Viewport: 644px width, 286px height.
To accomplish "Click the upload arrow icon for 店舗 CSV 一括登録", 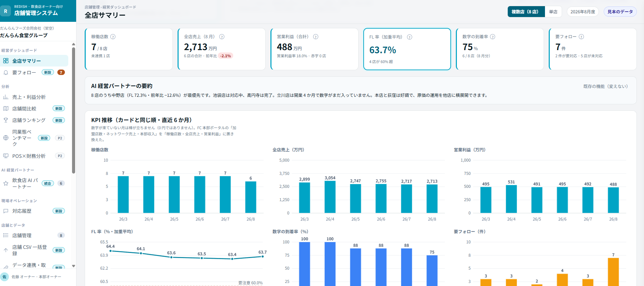I will point(6,250).
